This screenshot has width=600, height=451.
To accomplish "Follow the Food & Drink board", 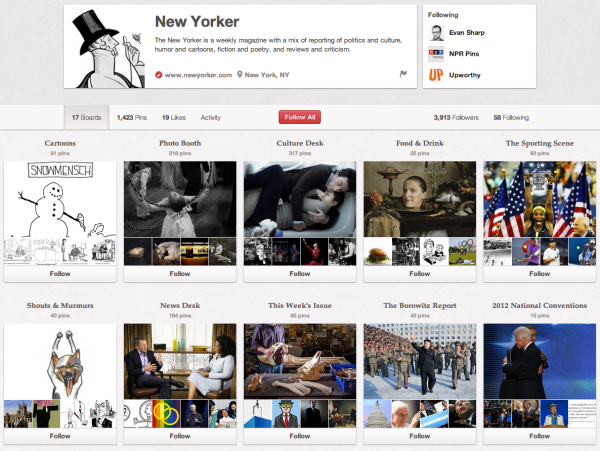I will click(x=420, y=273).
